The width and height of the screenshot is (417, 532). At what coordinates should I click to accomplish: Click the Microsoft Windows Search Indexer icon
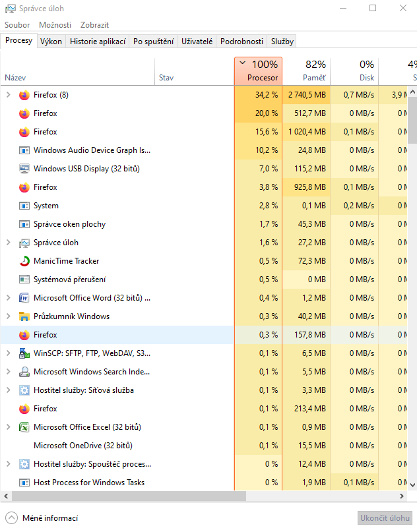coord(24,372)
